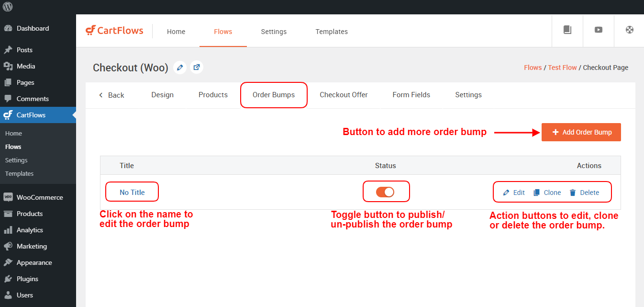The width and height of the screenshot is (644, 307).
Task: Click the Add Order Bump button
Action: 581,132
